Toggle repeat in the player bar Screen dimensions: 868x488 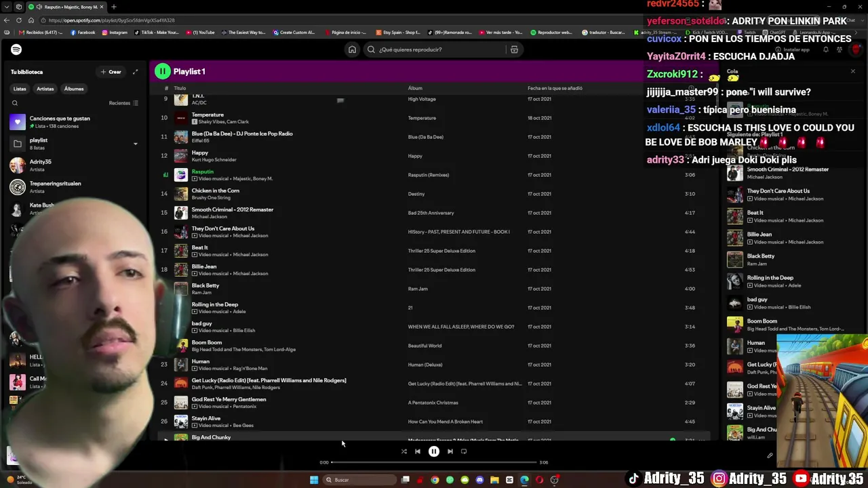point(464,451)
